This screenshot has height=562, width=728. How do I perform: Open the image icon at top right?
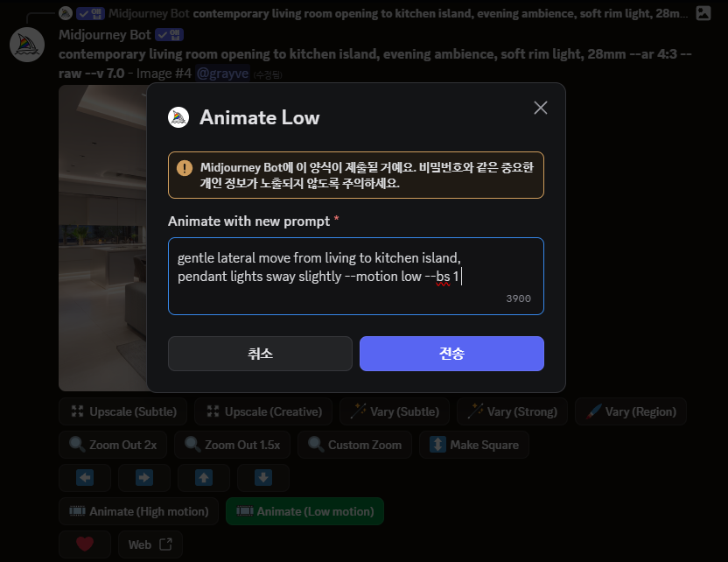(703, 13)
